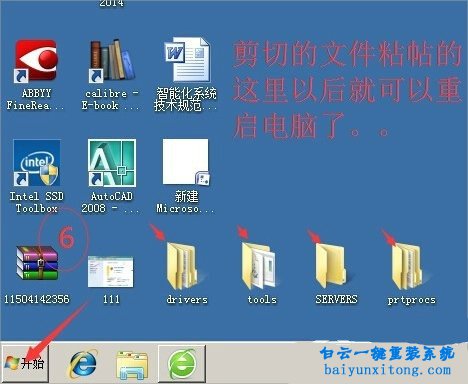Click the 'SERVERS' folder name text
Viewport: 468px width, 384px height.
(336, 299)
